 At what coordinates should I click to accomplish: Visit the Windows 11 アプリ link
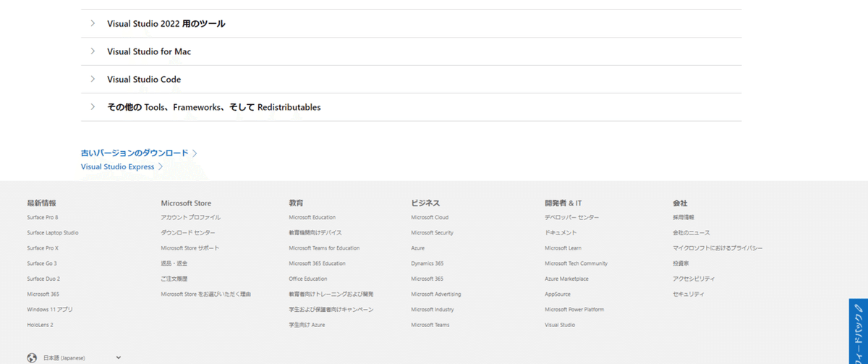[50, 310]
